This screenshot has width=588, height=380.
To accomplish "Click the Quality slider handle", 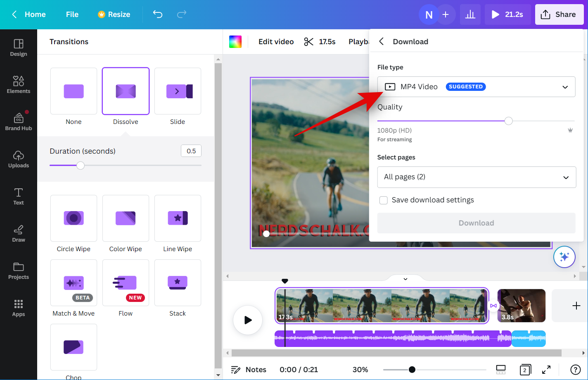I will click(x=509, y=121).
